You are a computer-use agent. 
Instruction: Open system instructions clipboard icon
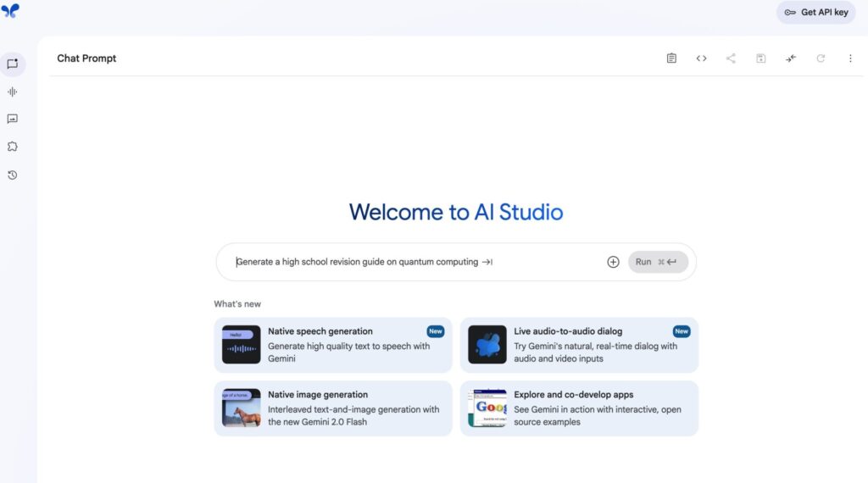click(x=671, y=58)
